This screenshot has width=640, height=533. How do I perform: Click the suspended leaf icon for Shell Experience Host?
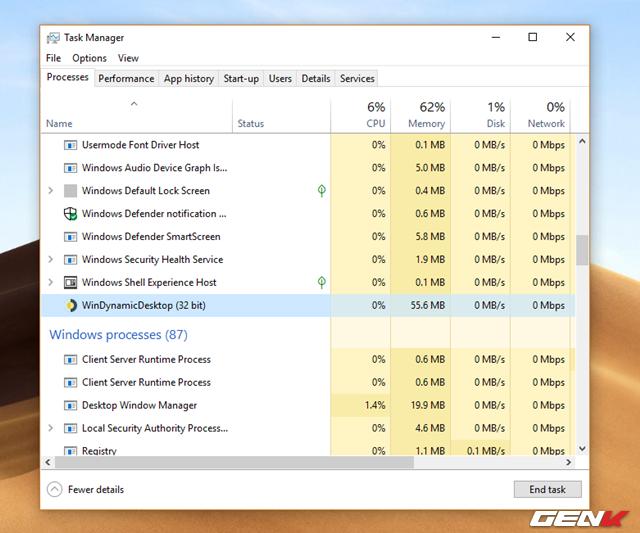(x=322, y=282)
